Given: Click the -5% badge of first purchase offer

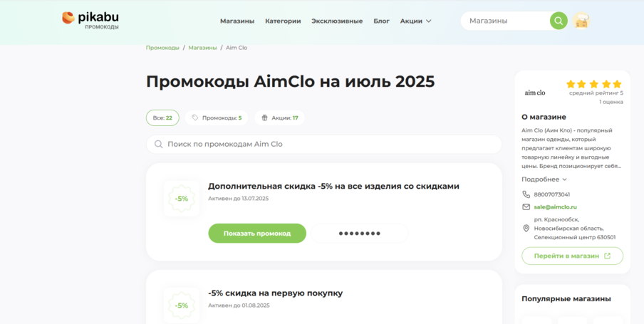Looking at the screenshot, I should coord(182,305).
